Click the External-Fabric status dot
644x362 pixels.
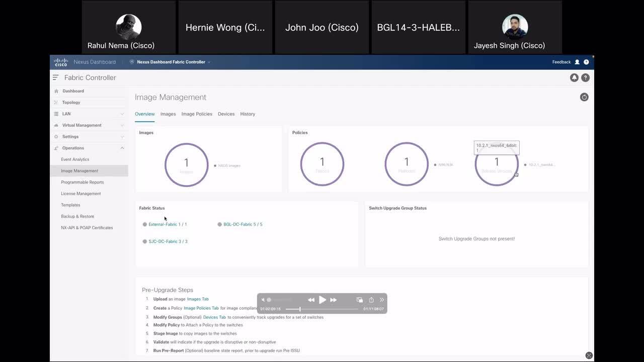[x=145, y=224]
